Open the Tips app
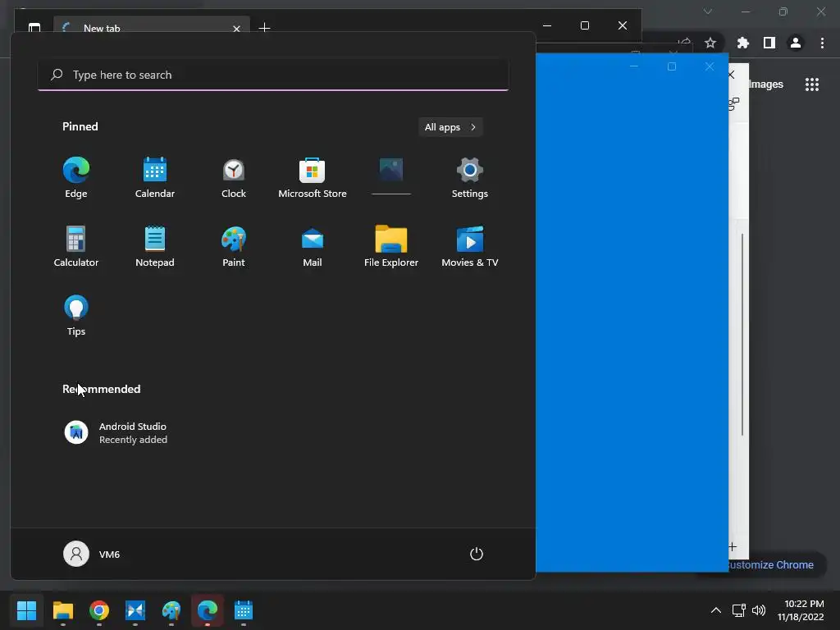 coord(76,316)
